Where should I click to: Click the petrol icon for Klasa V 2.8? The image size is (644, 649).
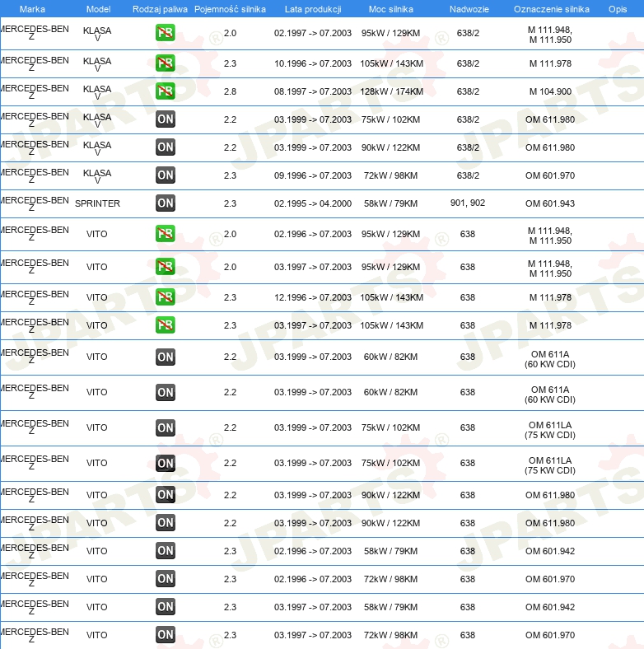click(166, 91)
